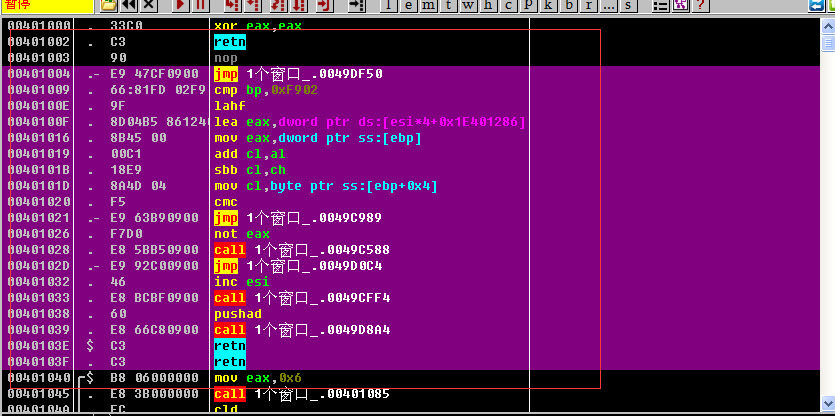
Task: Click hex bytes 'E9 47CF0900'
Action: tap(154, 74)
